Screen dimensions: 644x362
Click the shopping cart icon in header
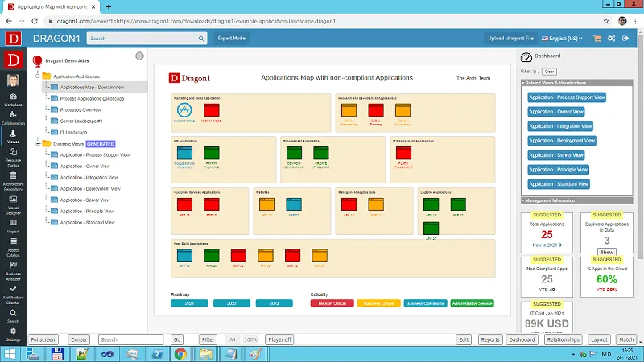point(597,38)
